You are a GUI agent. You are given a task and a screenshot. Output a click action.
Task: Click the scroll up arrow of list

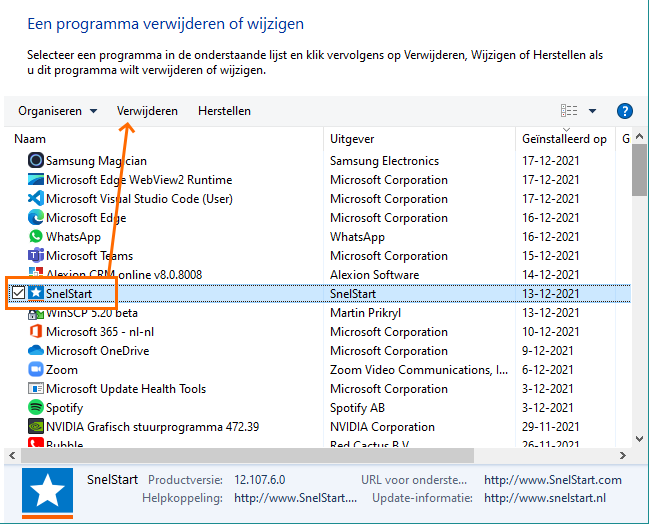click(639, 136)
